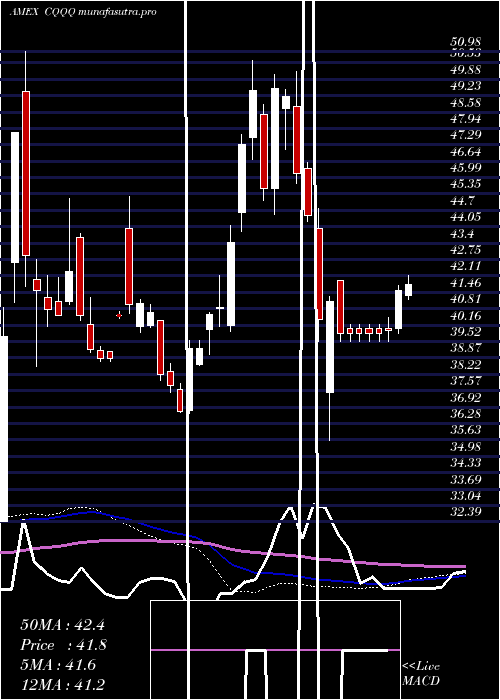
Task: Click the 33.69 price axis label
Action: [x=466, y=479]
